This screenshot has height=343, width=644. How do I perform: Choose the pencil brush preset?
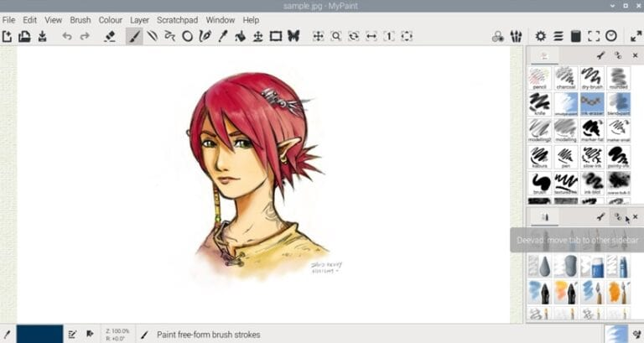(539, 78)
